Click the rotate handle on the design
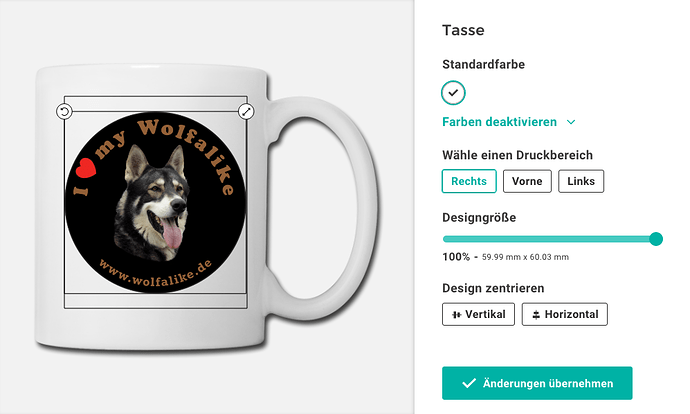690x414 pixels. [x=64, y=111]
